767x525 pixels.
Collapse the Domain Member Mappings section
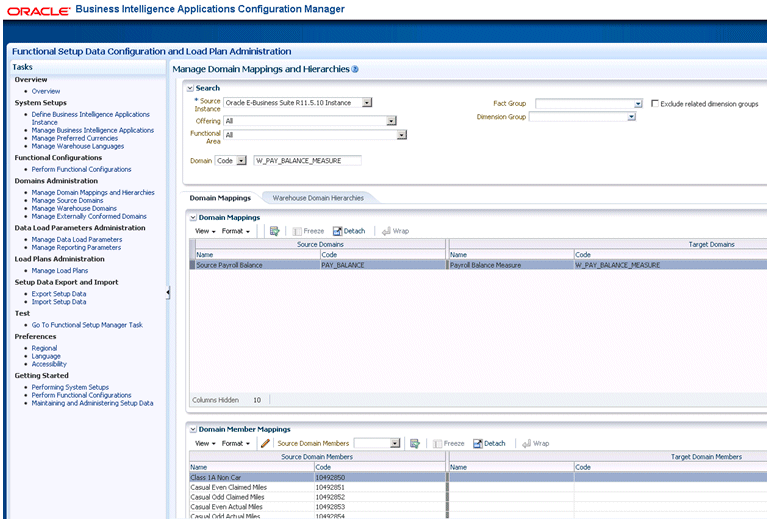[x=193, y=429]
